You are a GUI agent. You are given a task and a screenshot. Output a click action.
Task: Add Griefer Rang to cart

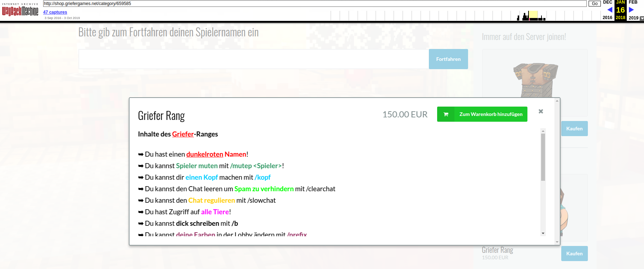coord(482,114)
